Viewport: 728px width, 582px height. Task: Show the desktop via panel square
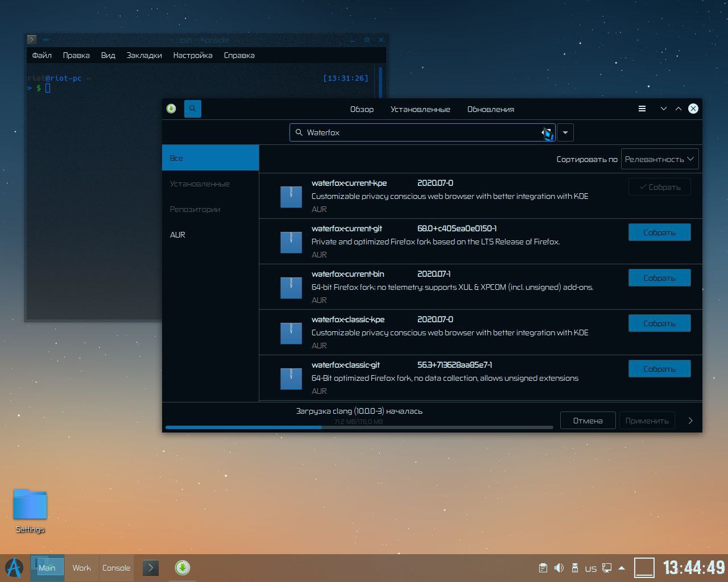(644, 568)
